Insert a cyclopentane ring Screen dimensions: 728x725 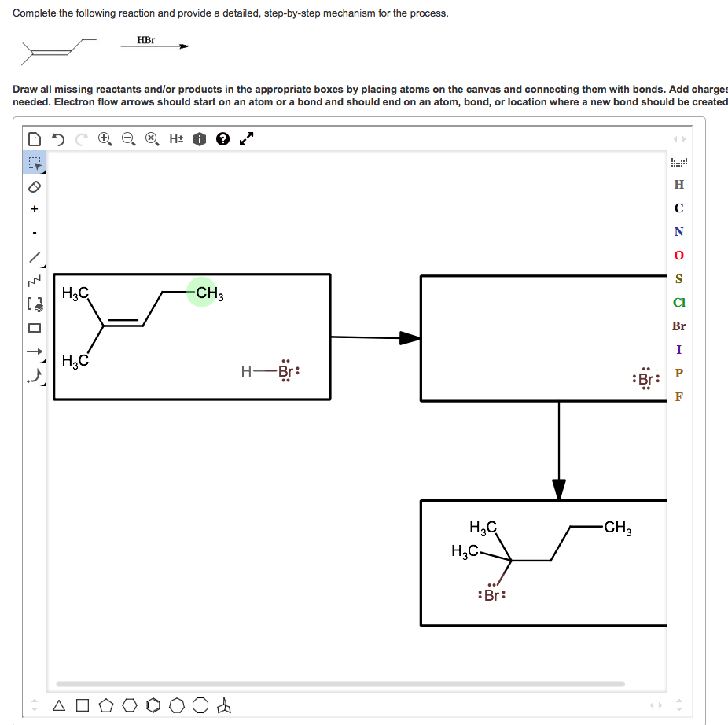coord(106,706)
